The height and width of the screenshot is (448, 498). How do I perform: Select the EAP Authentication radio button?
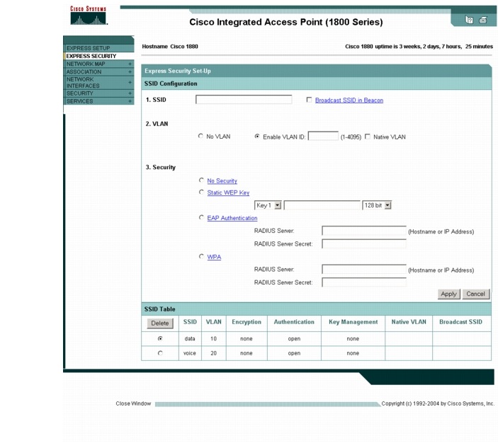(201, 217)
